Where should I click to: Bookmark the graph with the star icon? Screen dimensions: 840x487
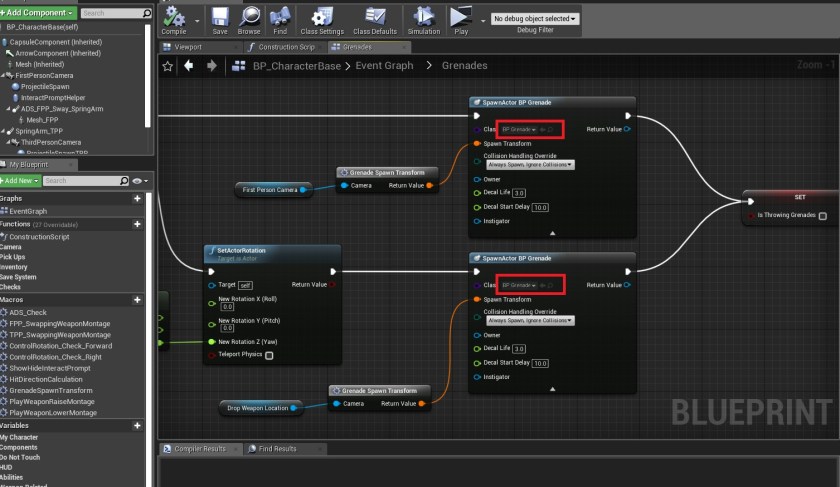coord(167,65)
